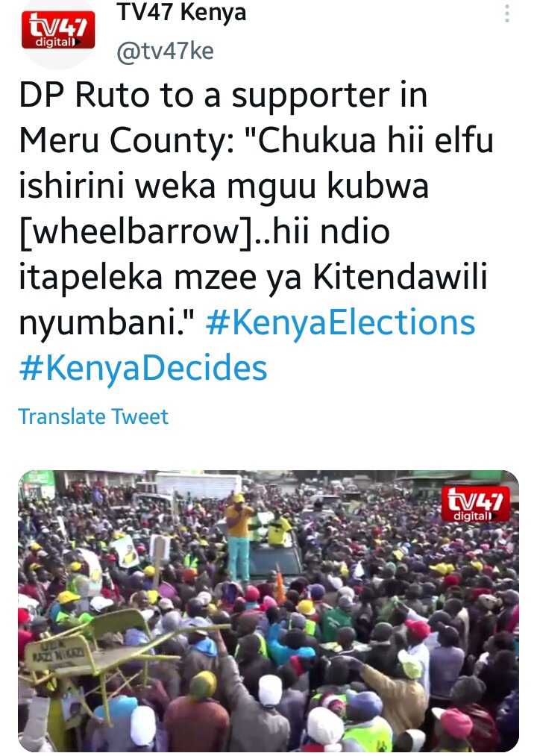Click the person in the yellow-green vest on the car
537x756 pixels.
pos(279,529)
